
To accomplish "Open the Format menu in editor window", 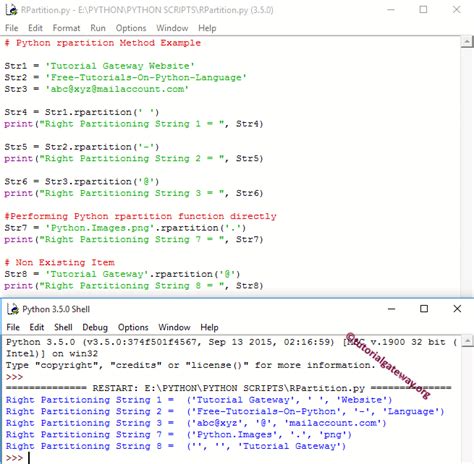I will pos(66,28).
